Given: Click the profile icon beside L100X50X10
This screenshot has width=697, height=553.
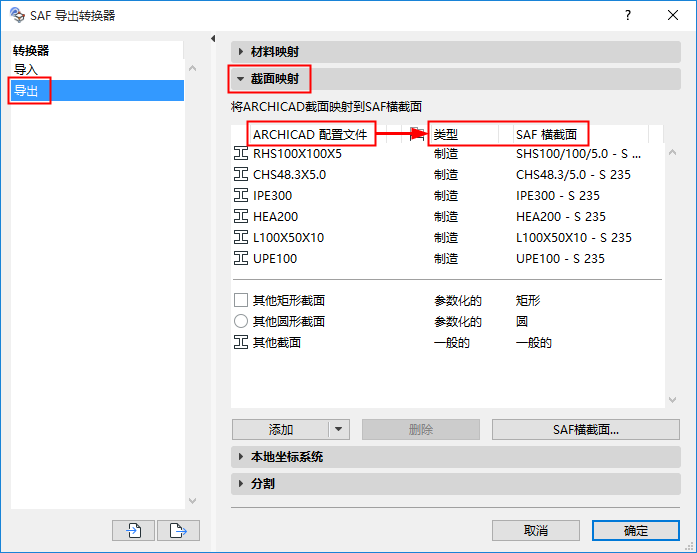Looking at the screenshot, I should point(241,237).
